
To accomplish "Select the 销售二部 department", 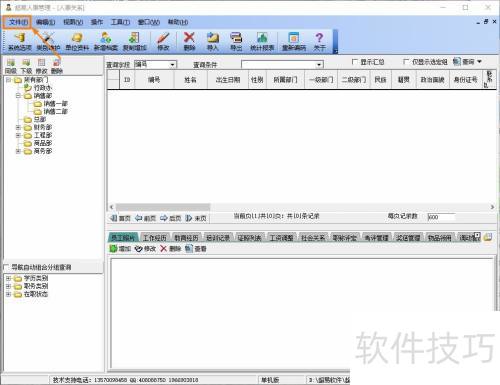I will click(x=56, y=112).
